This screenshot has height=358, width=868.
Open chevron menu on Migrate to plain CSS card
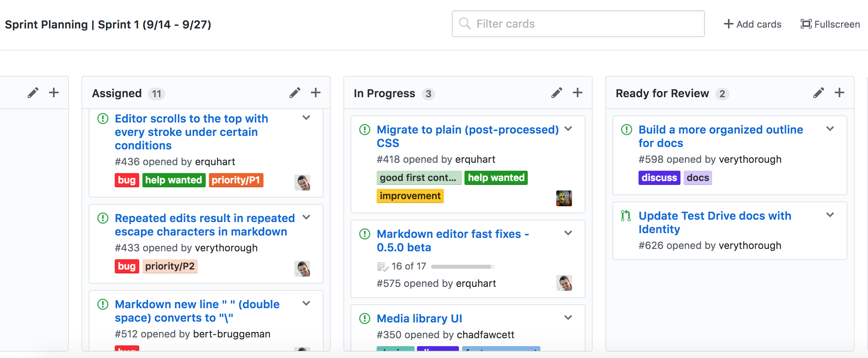pyautogui.click(x=568, y=129)
